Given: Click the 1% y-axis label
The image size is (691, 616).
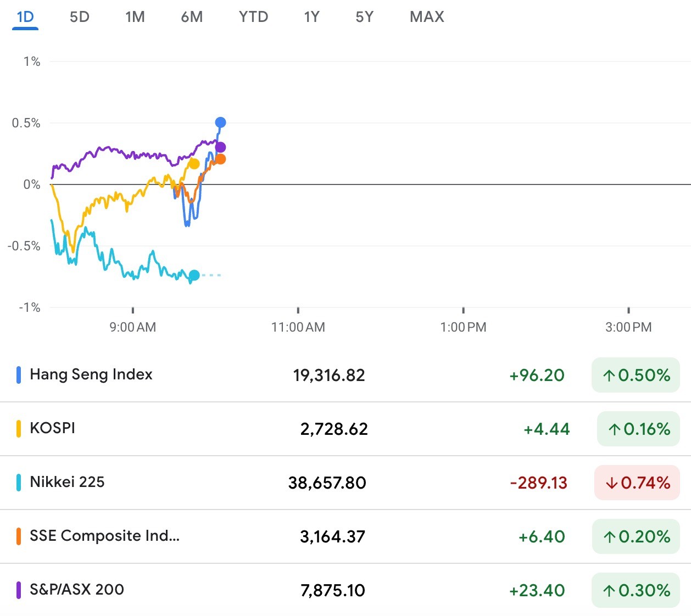Looking at the screenshot, I should pos(32,61).
